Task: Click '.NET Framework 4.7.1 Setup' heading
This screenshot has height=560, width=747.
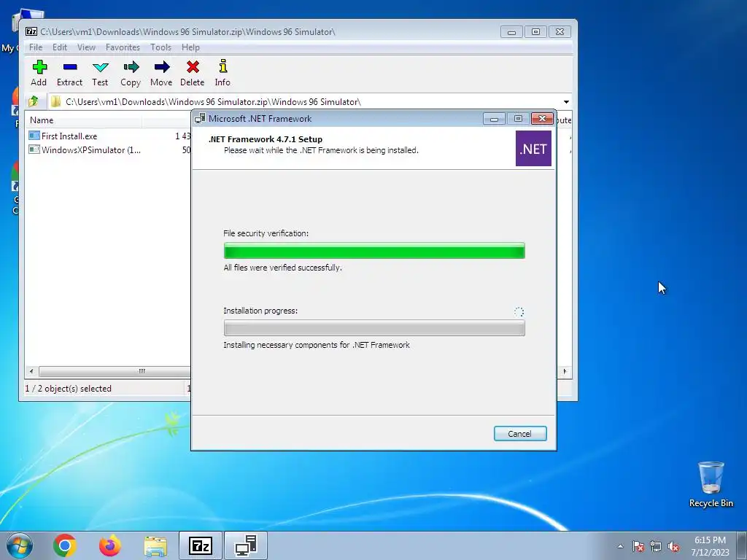Action: coord(266,139)
